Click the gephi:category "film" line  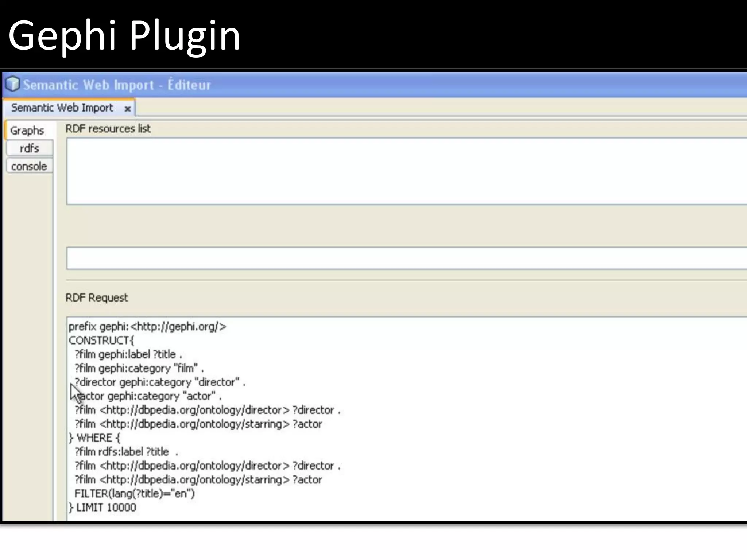(139, 368)
